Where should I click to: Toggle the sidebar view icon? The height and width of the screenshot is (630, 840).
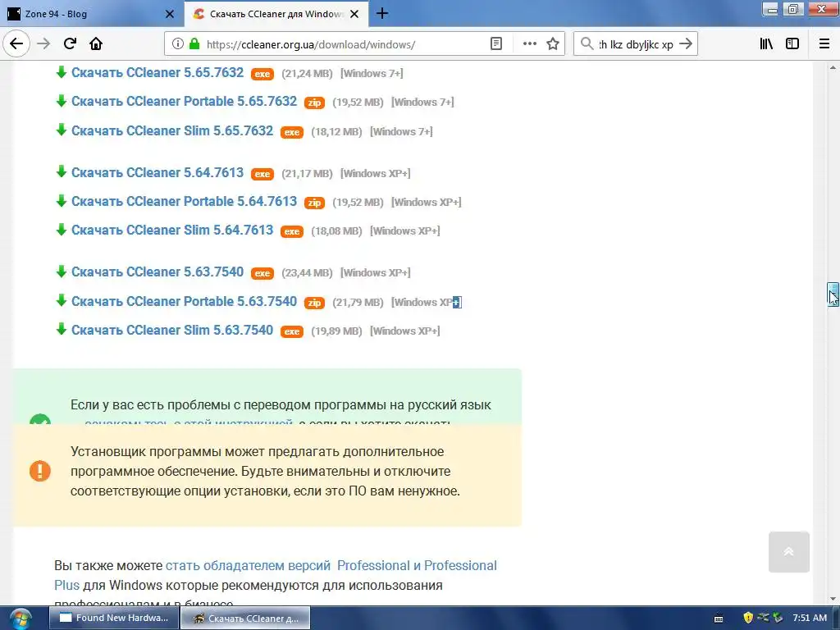(792, 44)
